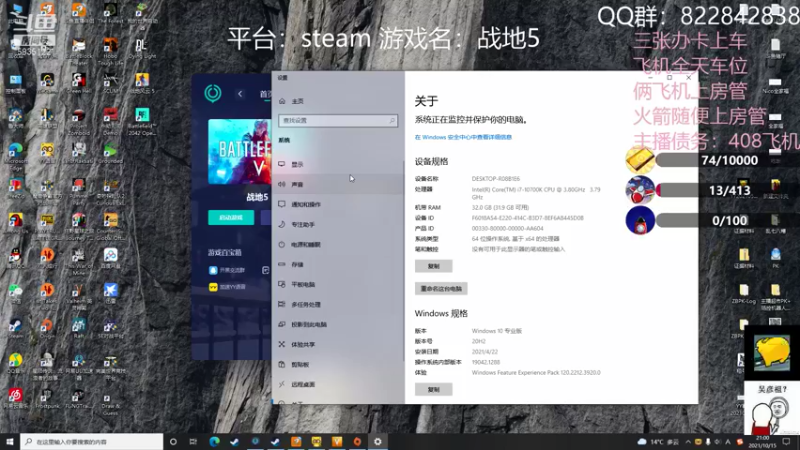Click orange round app icon on taskbar
This screenshot has width=800, height=450.
coord(357,441)
